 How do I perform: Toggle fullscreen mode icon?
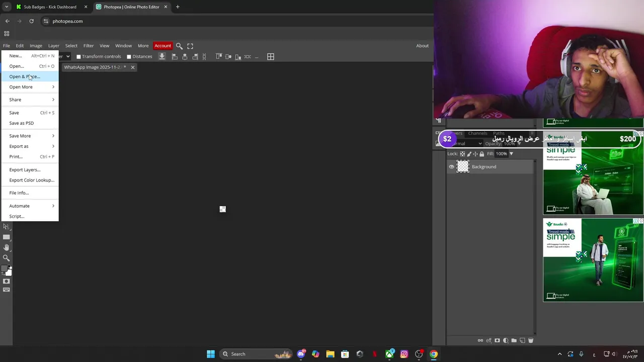pyautogui.click(x=190, y=46)
